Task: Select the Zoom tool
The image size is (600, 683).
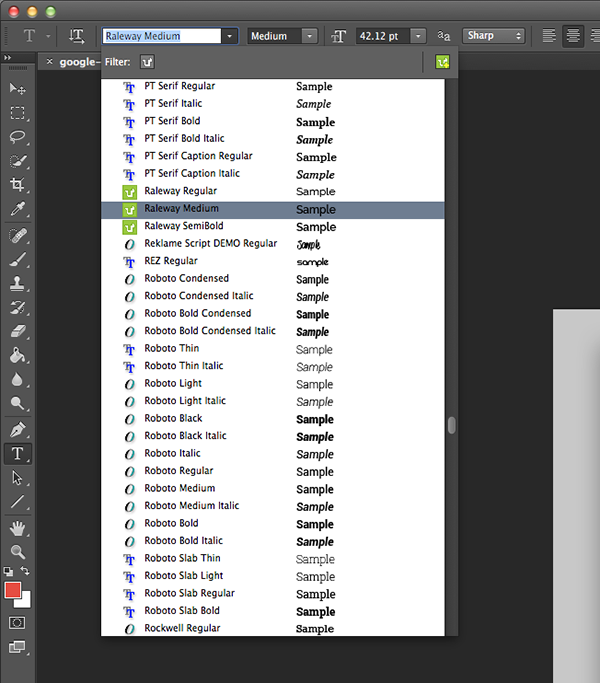Action: (17, 552)
